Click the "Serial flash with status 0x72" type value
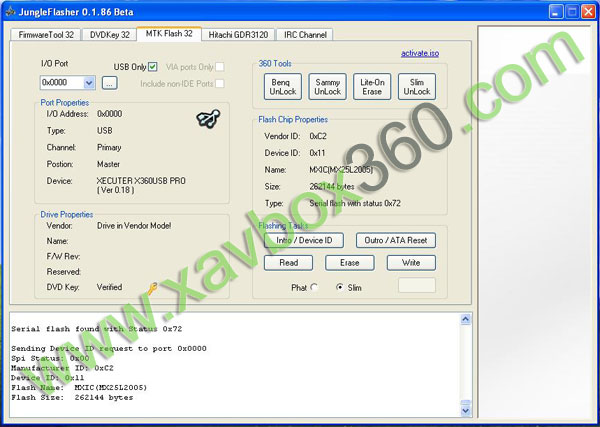Screen dimensions: 600x427 tap(355, 203)
